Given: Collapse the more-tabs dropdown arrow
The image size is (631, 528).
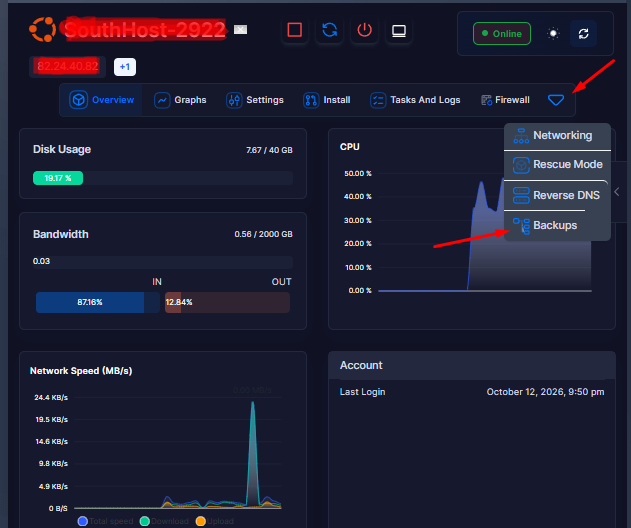Looking at the screenshot, I should [x=556, y=100].
